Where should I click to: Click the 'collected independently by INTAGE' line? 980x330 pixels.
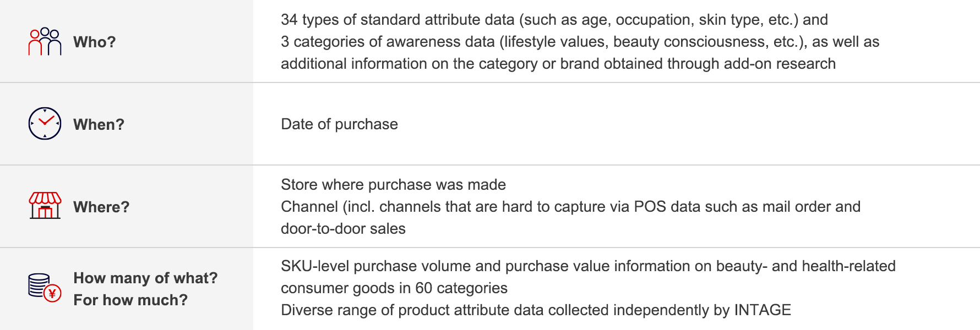536,310
